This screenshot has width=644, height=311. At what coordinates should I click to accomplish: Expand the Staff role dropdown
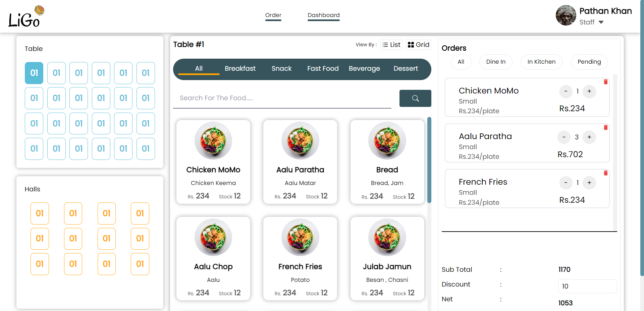[602, 22]
